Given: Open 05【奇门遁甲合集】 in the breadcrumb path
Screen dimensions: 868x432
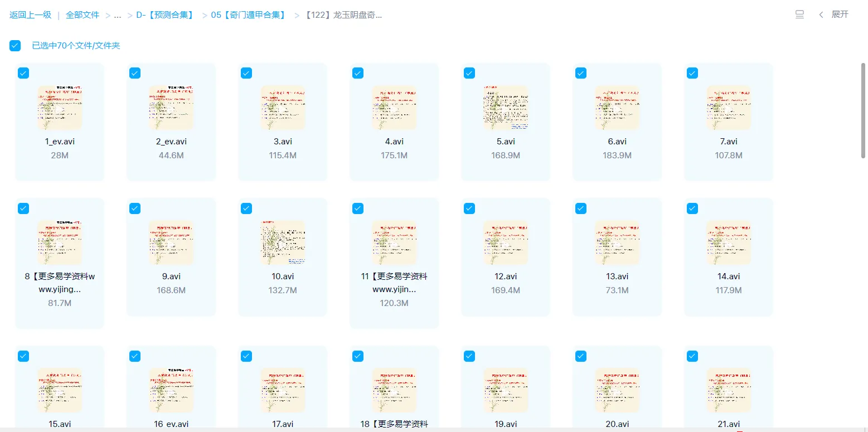Looking at the screenshot, I should (247, 15).
